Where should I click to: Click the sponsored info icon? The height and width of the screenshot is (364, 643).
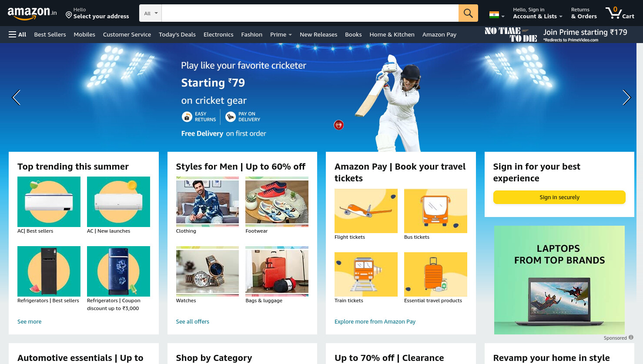point(631,337)
